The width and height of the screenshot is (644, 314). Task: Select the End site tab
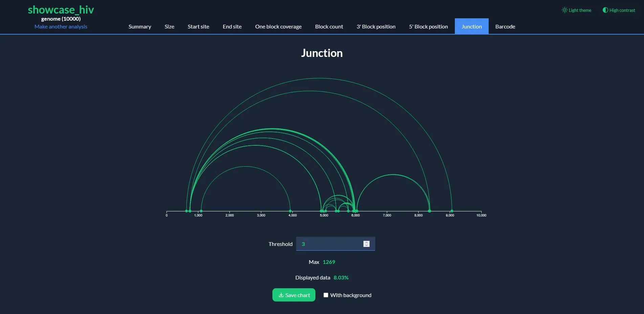pos(232,26)
